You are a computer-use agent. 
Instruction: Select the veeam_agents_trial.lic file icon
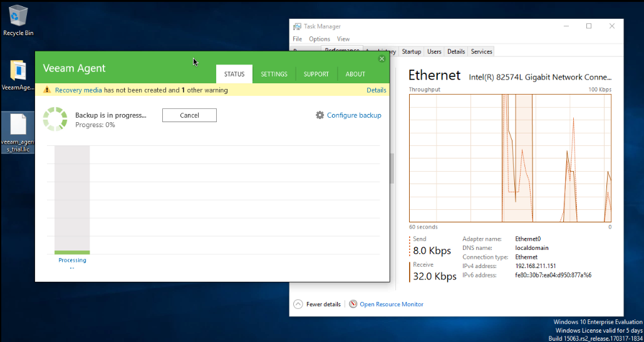click(18, 132)
